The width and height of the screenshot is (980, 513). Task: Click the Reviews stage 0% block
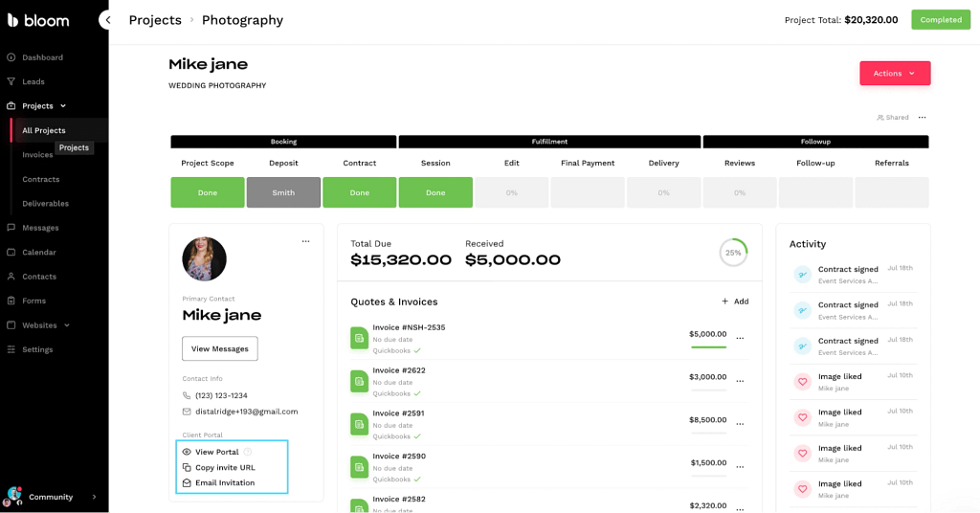pyautogui.click(x=740, y=192)
